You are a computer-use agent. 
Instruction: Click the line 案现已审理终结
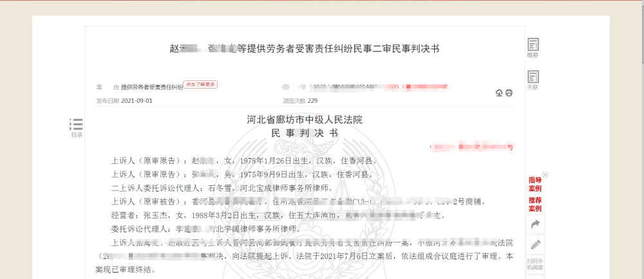click(126, 269)
